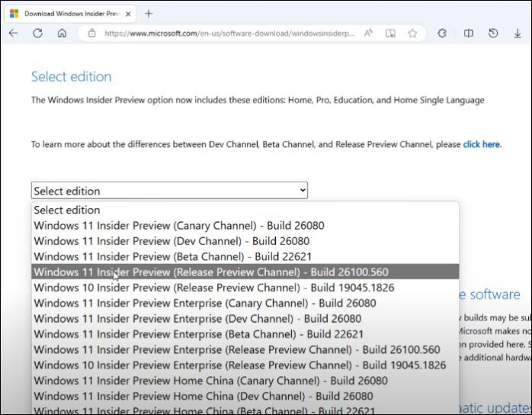Choose Windows 11 Home China Canary option
532x415 pixels.
[x=210, y=381]
